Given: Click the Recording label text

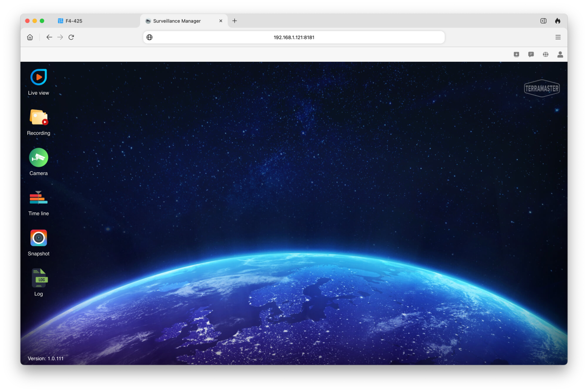Looking at the screenshot, I should point(39,133).
